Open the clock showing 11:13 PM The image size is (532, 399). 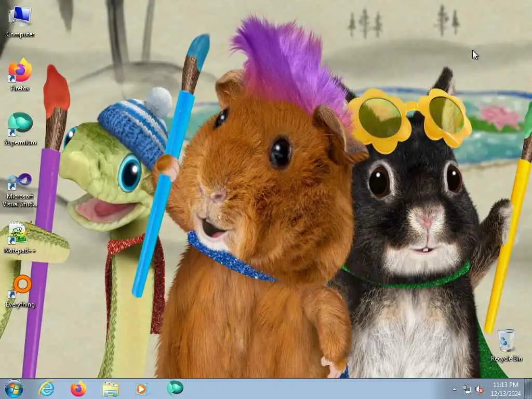click(506, 389)
